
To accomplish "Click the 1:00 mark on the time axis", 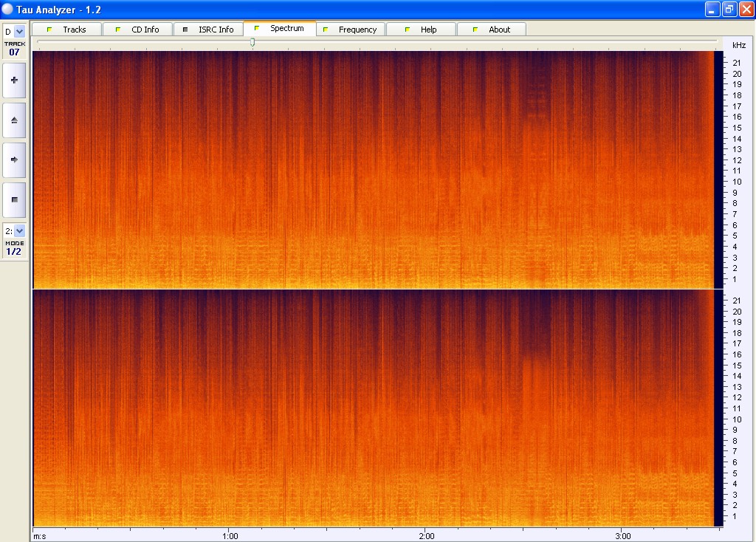I will (x=230, y=535).
